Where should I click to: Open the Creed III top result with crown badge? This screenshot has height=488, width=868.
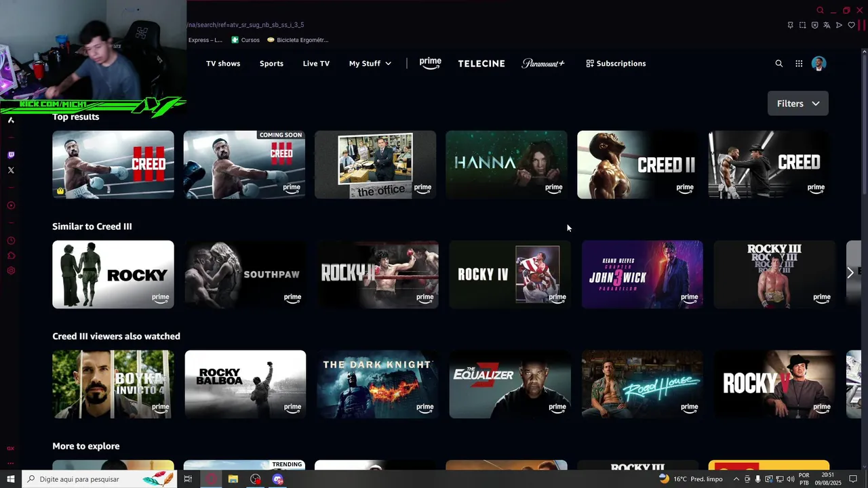click(113, 165)
